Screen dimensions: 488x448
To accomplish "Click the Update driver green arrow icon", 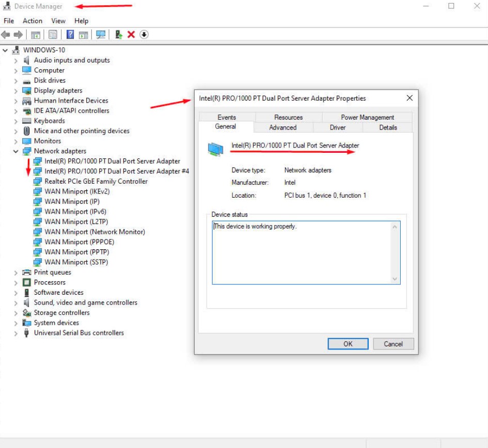I will [119, 35].
